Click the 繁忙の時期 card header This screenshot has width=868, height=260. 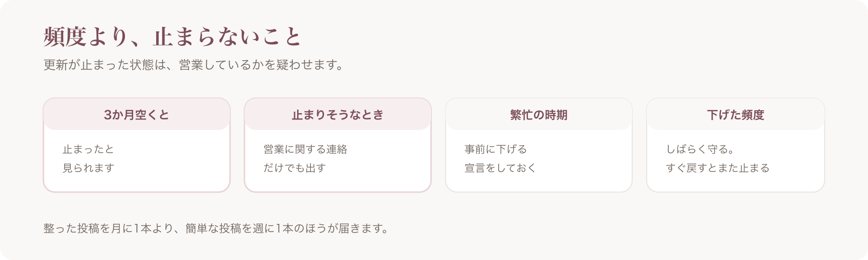coord(539,115)
